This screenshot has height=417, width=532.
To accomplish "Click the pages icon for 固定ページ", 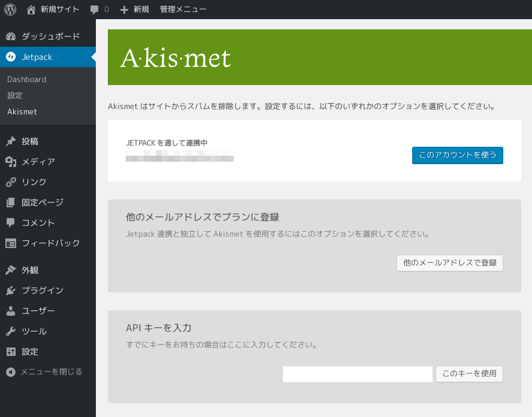I will [x=11, y=203].
